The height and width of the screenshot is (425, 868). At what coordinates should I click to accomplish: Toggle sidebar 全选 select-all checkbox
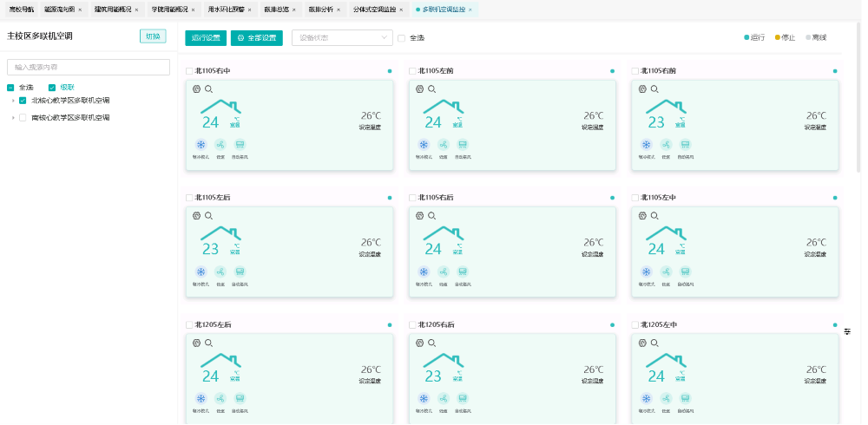point(10,88)
